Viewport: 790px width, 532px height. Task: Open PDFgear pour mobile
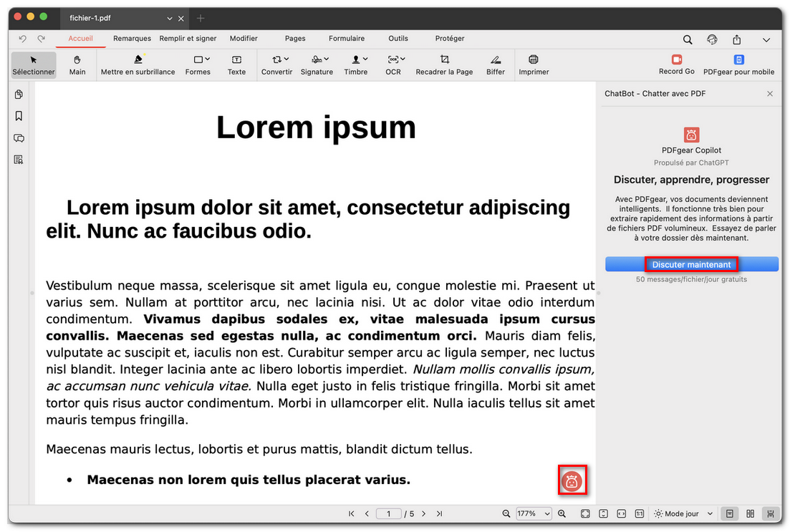click(x=738, y=64)
